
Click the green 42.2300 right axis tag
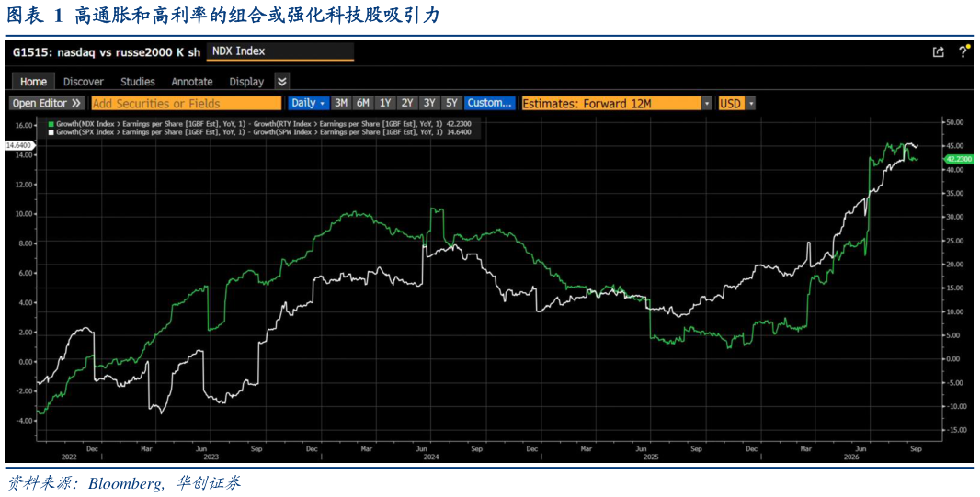point(960,159)
